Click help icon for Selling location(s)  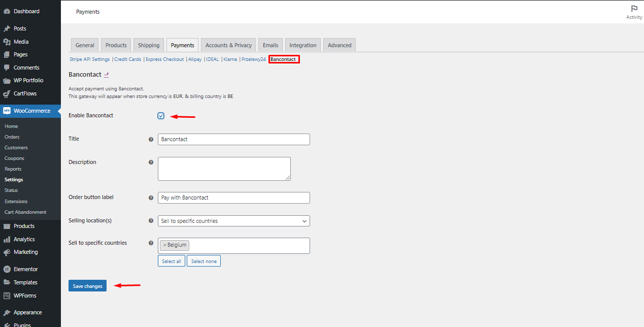coord(151,221)
